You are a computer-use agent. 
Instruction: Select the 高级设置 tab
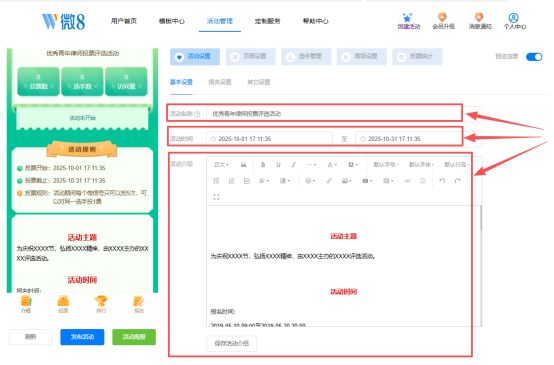(x=362, y=57)
